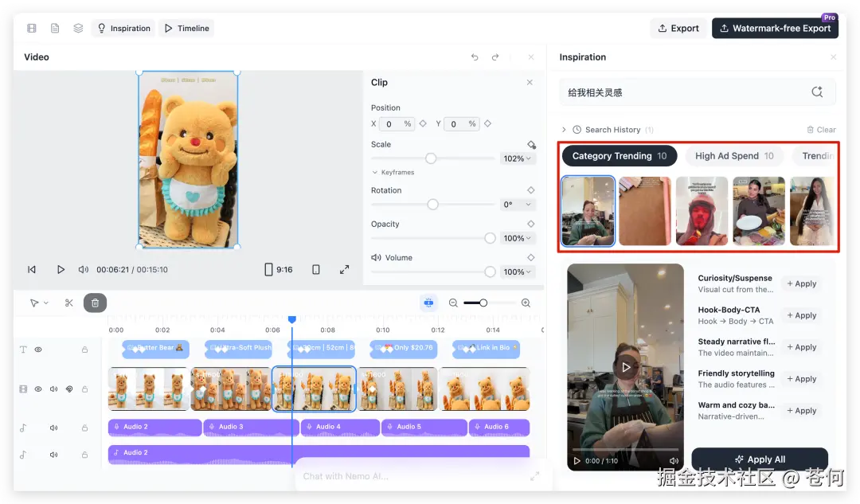The width and height of the screenshot is (860, 504).
Task: Click the Scale keyframe fill icon
Action: (531, 145)
